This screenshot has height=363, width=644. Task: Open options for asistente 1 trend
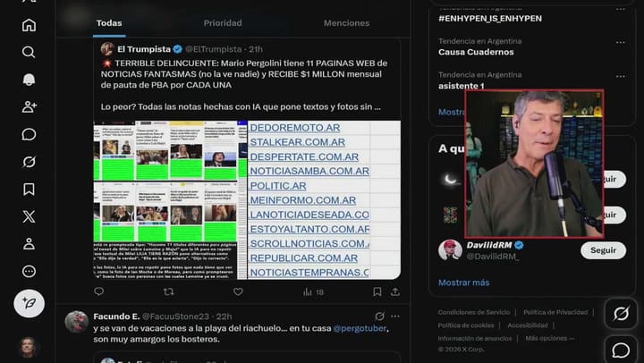620,76
